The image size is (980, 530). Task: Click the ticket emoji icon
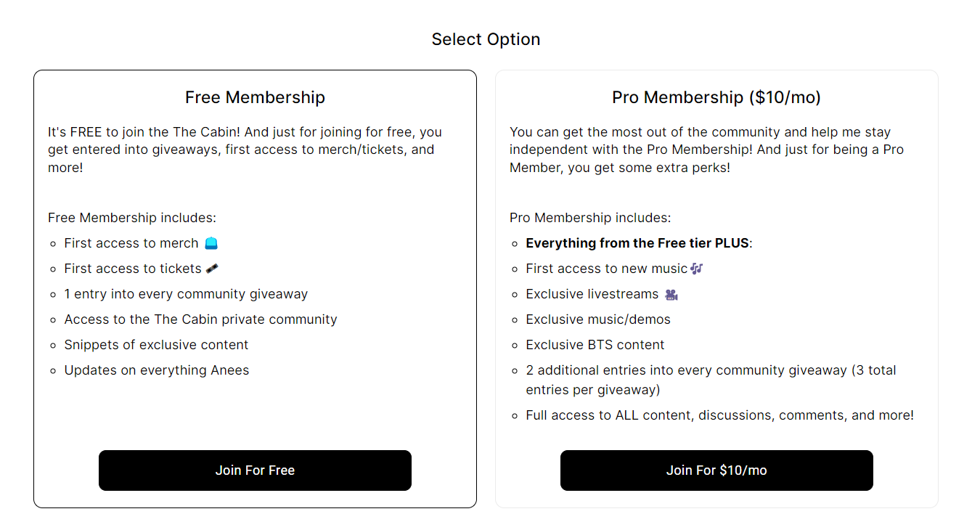pyautogui.click(x=212, y=269)
